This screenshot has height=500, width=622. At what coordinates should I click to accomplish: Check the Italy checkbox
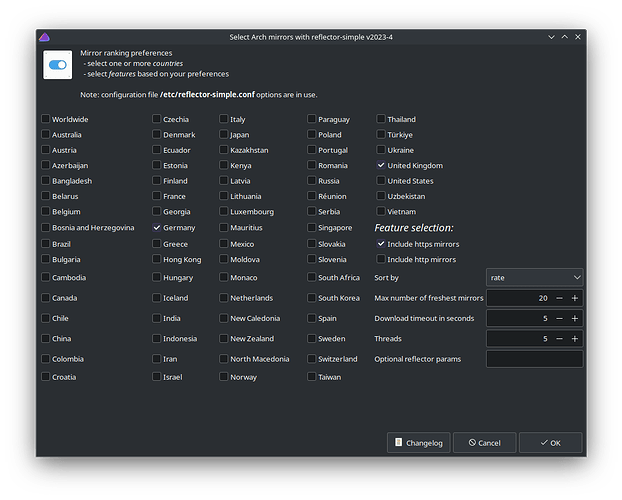224,119
